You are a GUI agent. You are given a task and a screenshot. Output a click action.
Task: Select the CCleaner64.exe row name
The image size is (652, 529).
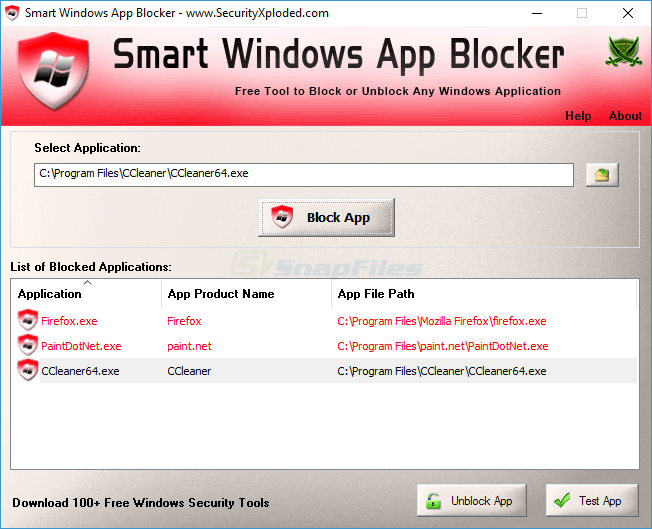(x=80, y=371)
